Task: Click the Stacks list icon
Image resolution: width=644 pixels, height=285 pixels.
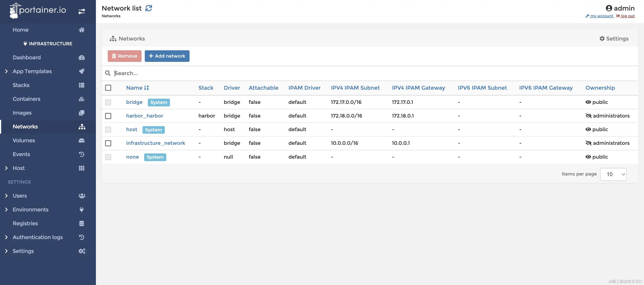Action: [82, 85]
